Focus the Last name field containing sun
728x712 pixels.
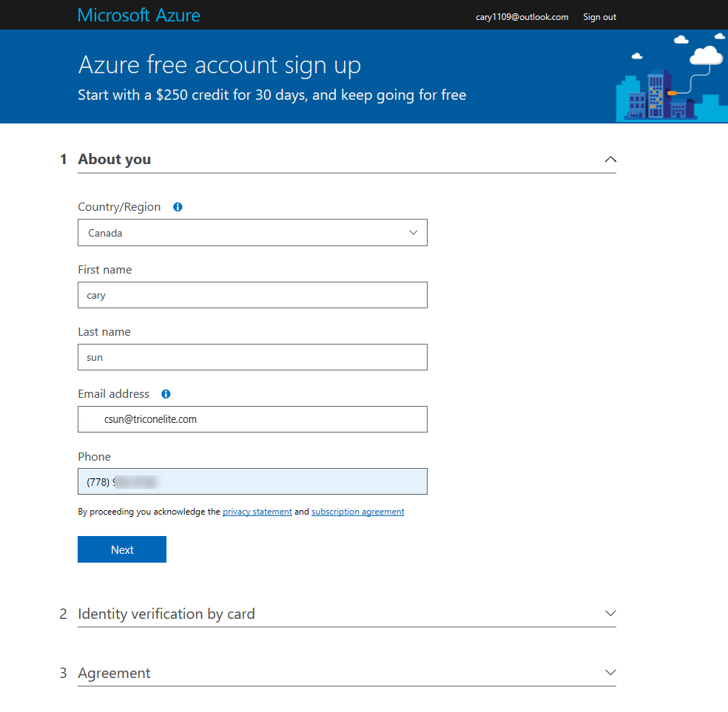252,357
